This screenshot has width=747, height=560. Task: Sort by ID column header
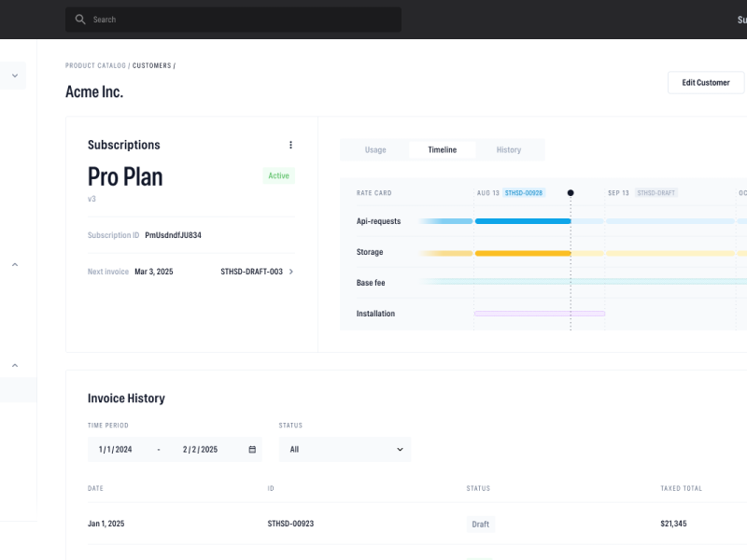pos(271,488)
